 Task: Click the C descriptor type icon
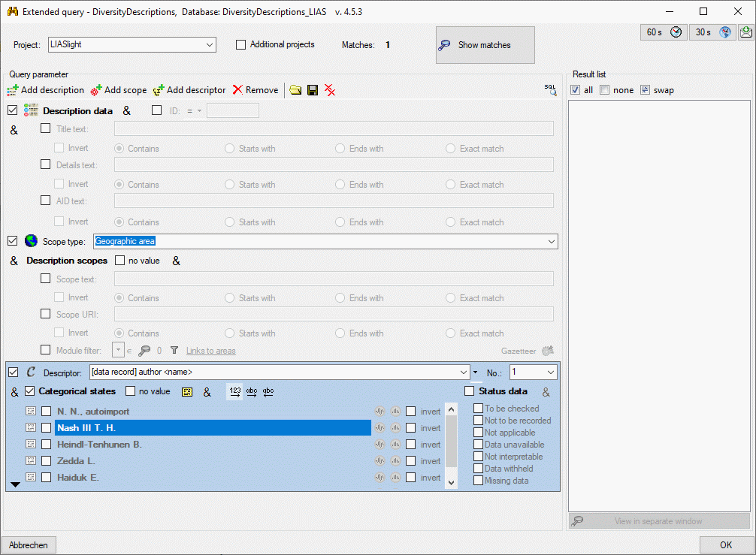click(x=31, y=372)
